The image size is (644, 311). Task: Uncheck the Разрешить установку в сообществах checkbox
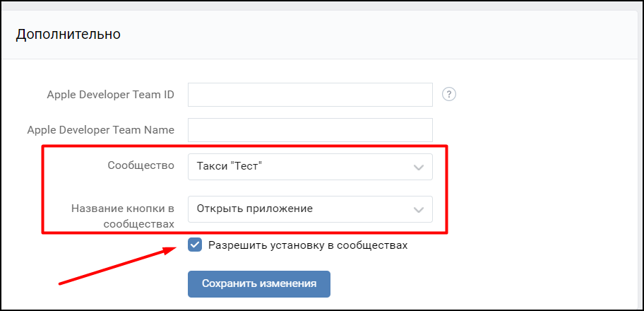tap(195, 245)
